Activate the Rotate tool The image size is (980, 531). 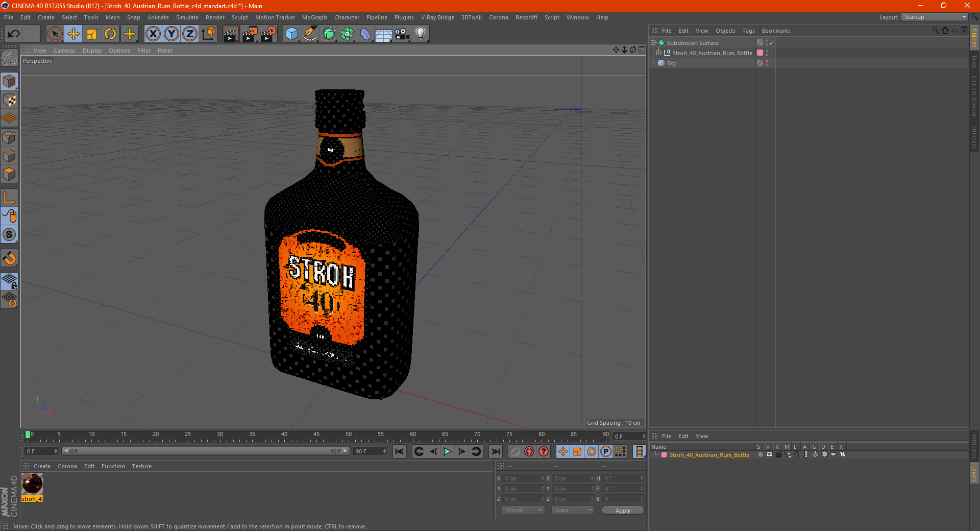point(110,34)
